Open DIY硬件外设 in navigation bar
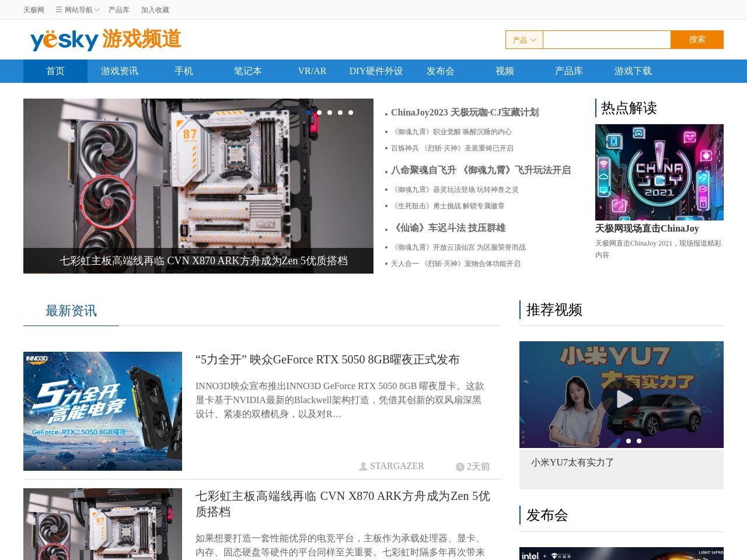This screenshot has width=747, height=560. [376, 71]
